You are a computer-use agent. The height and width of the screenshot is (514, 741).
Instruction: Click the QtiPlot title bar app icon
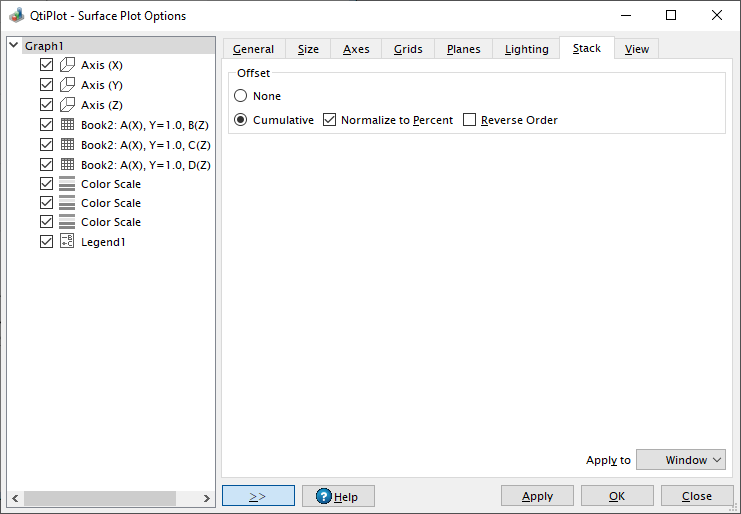16,16
